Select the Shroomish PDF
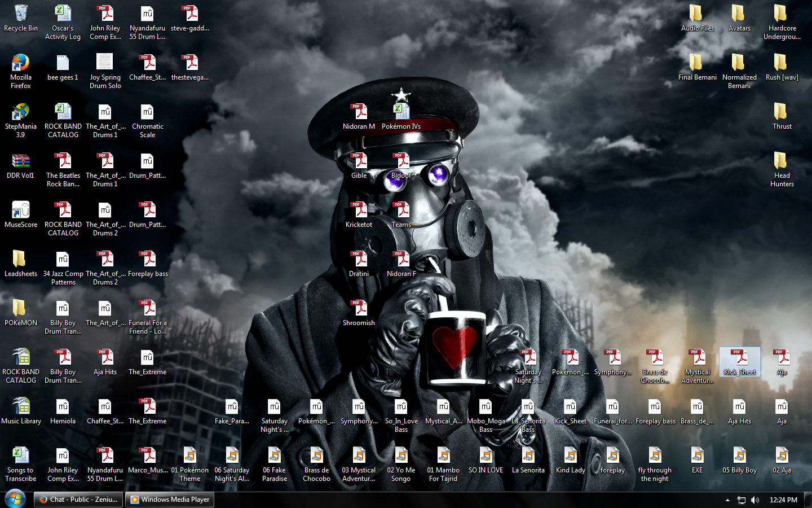The height and width of the screenshot is (508, 812). click(359, 313)
